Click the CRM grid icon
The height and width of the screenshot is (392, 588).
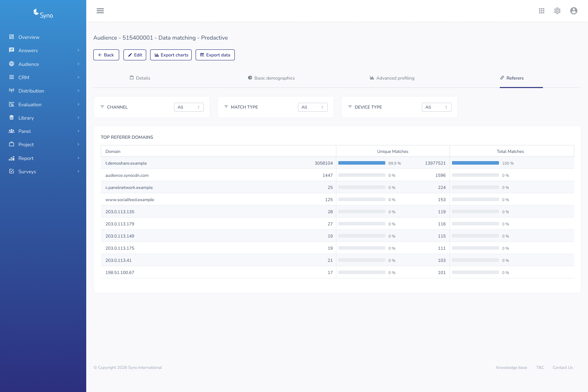[x=11, y=77]
